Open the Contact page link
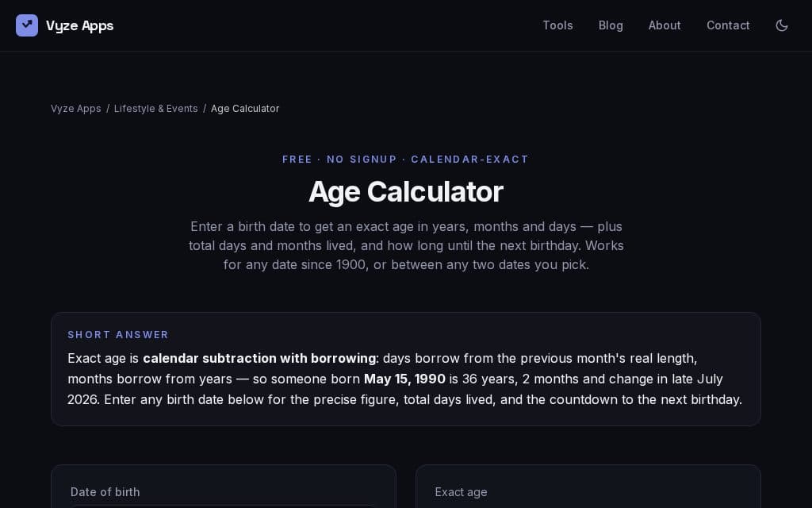 [728, 25]
